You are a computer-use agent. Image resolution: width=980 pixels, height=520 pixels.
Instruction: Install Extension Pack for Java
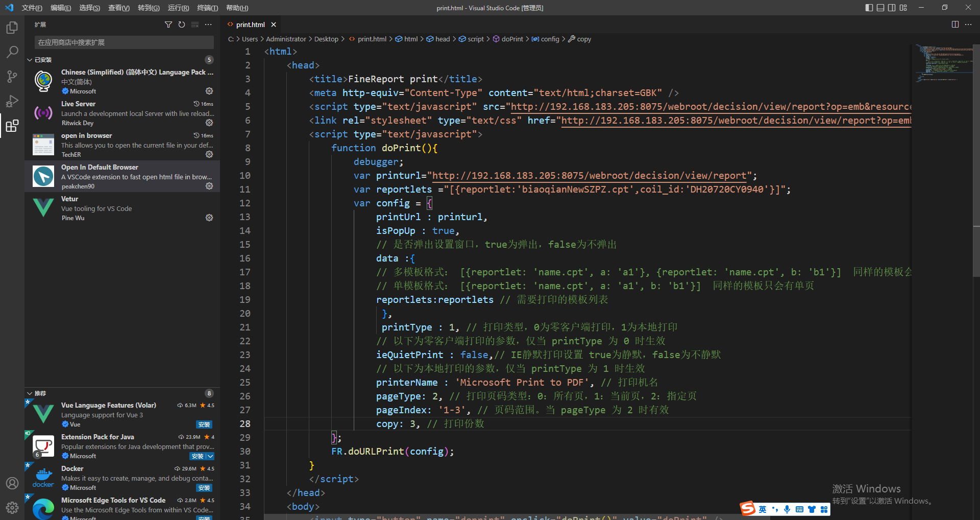click(198, 456)
